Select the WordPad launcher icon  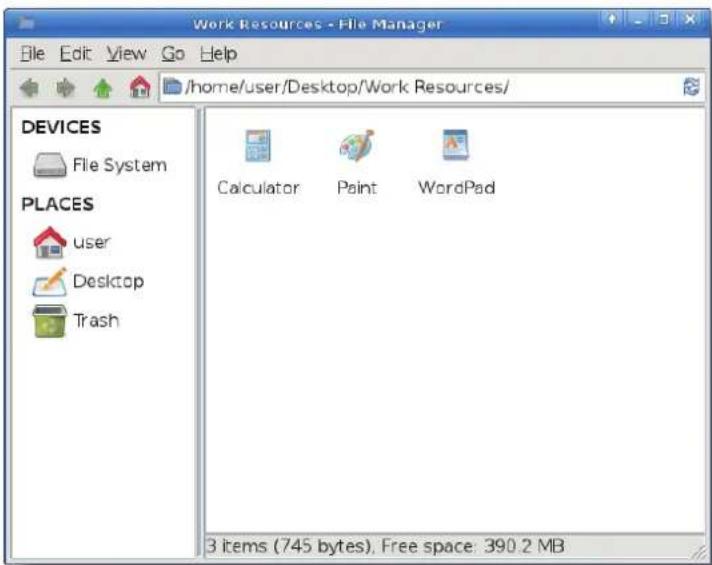tap(455, 145)
